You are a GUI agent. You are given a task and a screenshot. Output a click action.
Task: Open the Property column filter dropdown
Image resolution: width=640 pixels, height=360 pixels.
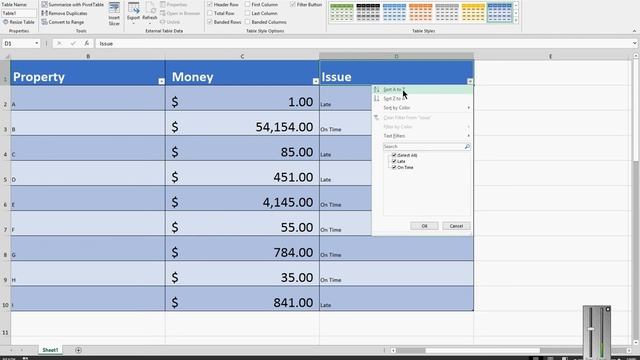point(162,81)
